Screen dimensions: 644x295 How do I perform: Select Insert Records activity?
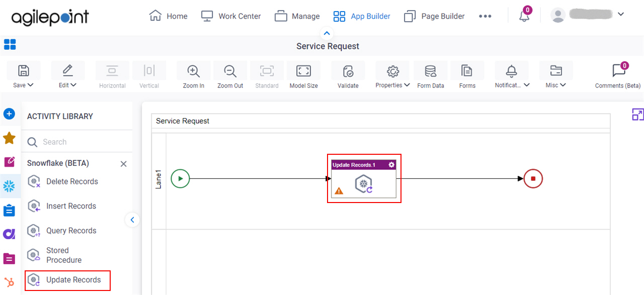click(62, 206)
